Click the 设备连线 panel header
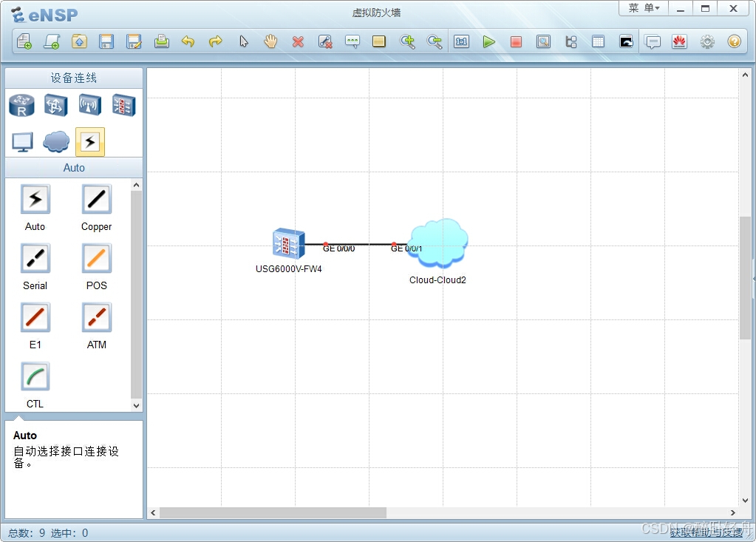 [74, 78]
